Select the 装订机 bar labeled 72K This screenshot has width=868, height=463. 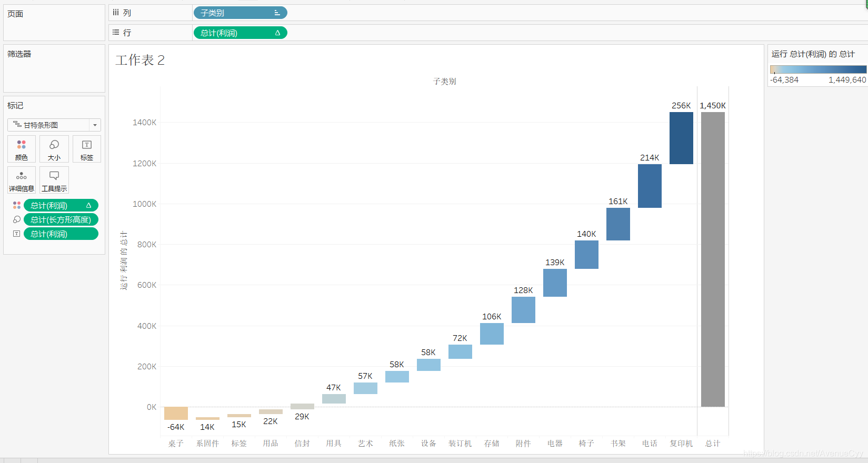tap(460, 351)
